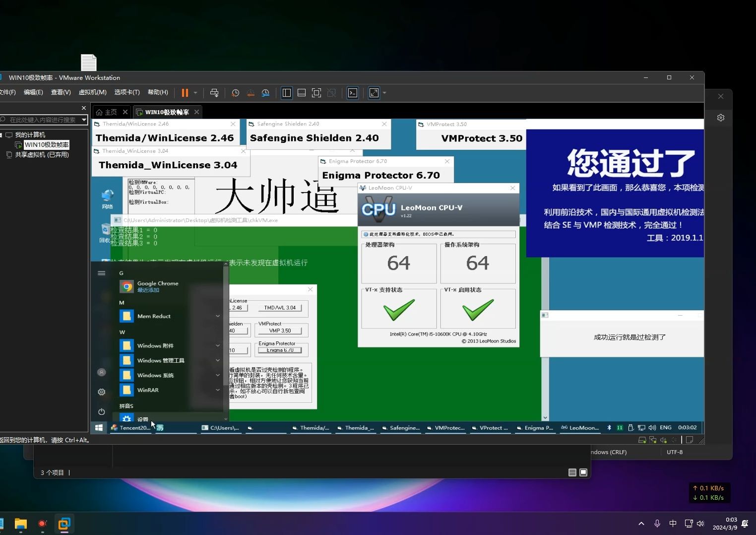Open File Explorer from host taskbar
Image resolution: width=756 pixels, height=535 pixels.
coord(20,524)
